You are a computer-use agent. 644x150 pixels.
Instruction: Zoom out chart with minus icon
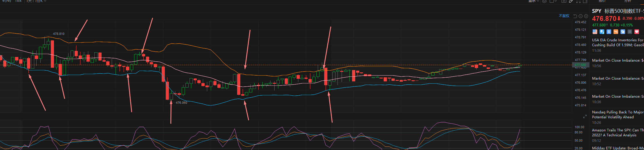[x=580, y=16]
